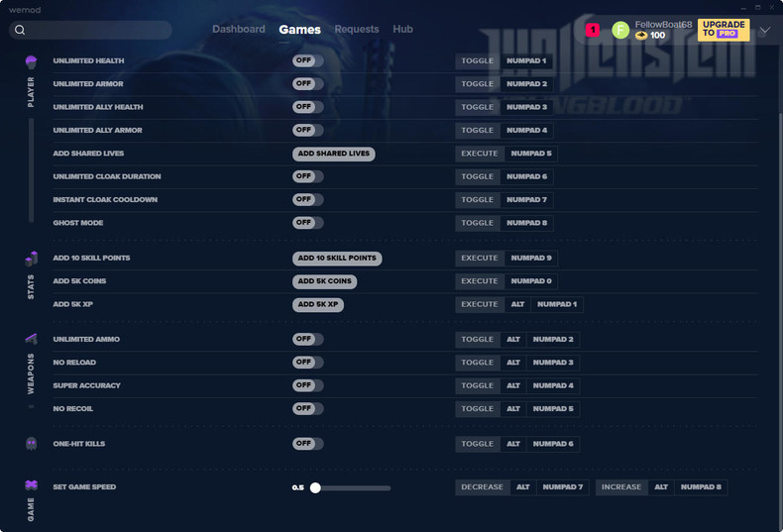Click Numpad 6 hotkey for Cloak Duration
The image size is (783, 532).
(x=526, y=176)
